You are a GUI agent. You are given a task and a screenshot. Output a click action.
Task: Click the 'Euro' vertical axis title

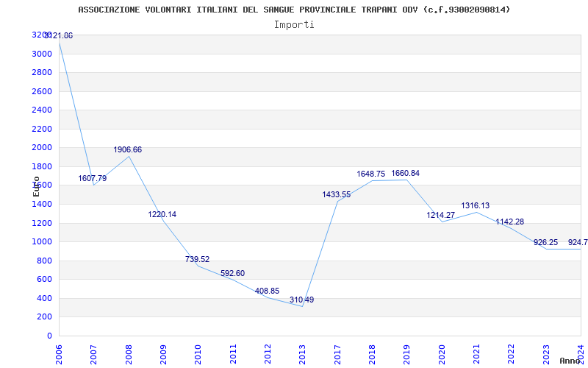(x=36, y=186)
